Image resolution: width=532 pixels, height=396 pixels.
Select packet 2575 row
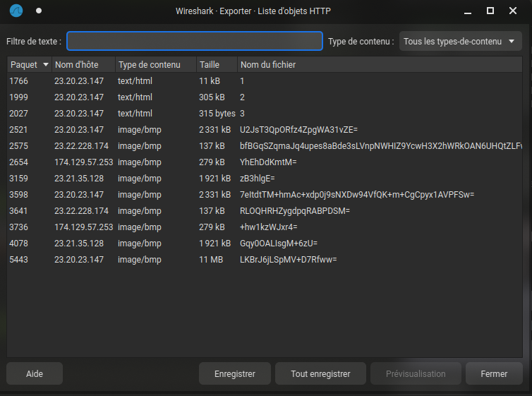click(265, 146)
